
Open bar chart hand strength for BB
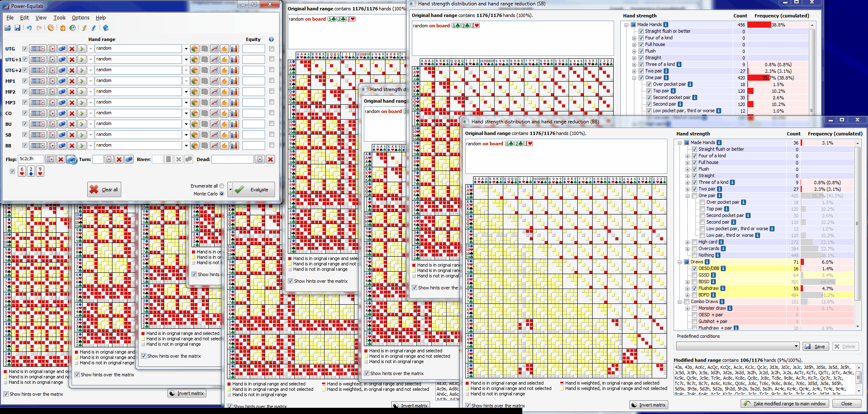point(234,146)
